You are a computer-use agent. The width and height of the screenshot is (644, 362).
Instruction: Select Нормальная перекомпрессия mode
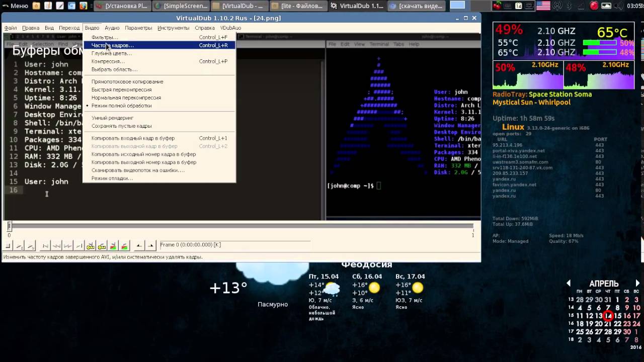click(159, 98)
